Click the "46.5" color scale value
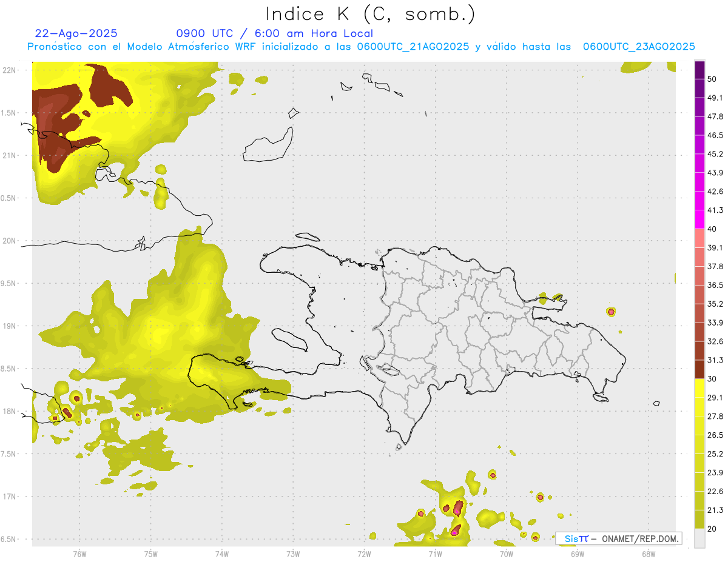Screen dimensions: 728x562 coord(715,135)
